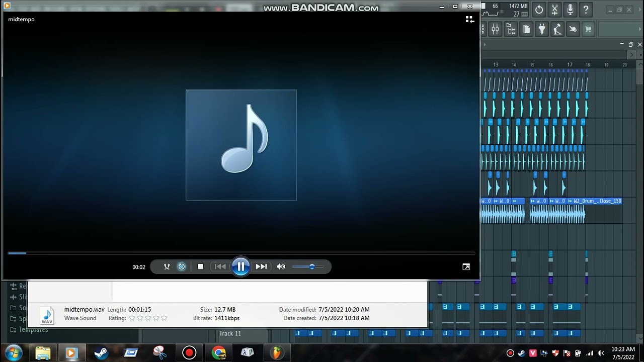Click the midtempo.wav file icon
Screen dimensions: 644x362
47,315
